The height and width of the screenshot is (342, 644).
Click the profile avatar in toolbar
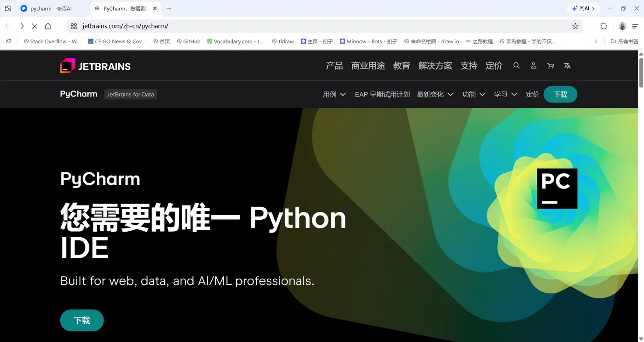point(622,26)
